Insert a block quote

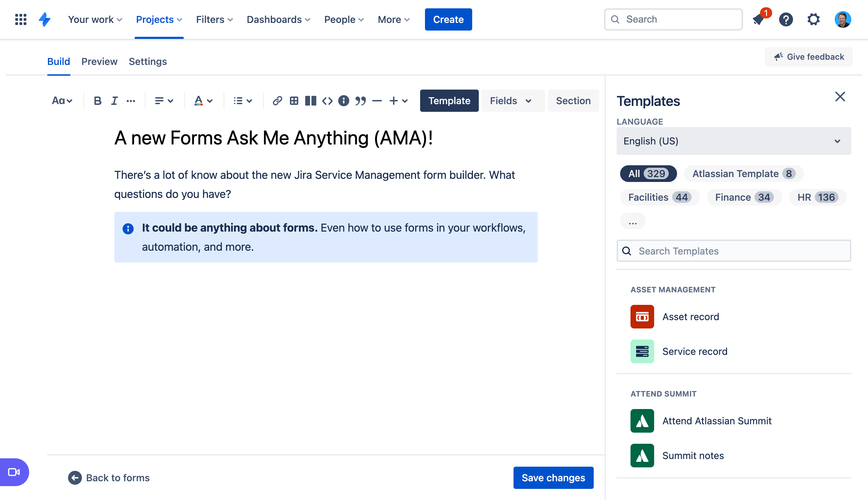click(x=360, y=101)
